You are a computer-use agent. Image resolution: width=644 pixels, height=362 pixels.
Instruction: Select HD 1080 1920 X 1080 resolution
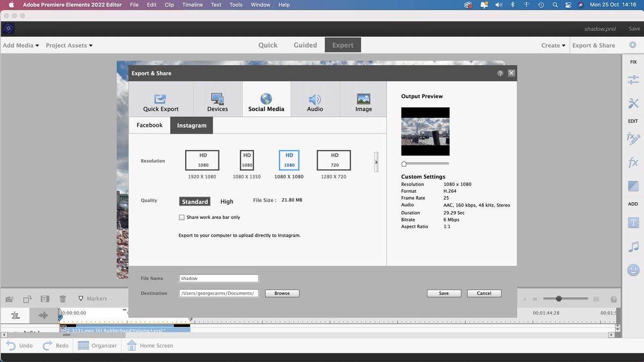pyautogui.click(x=202, y=160)
